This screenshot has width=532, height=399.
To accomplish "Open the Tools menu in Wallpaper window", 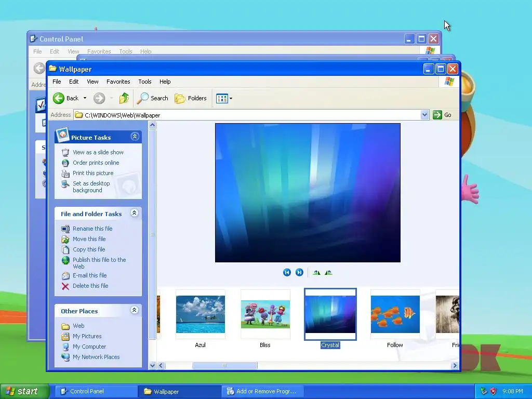I will pos(144,82).
